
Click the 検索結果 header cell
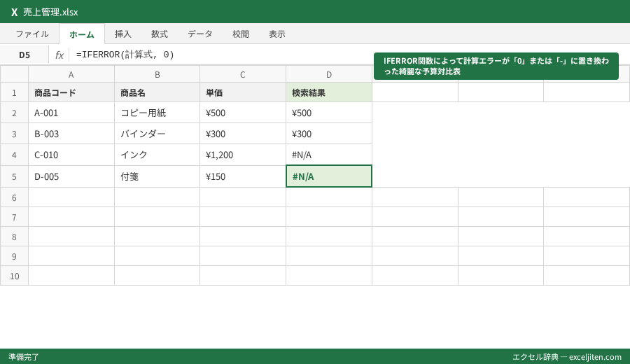click(x=329, y=93)
